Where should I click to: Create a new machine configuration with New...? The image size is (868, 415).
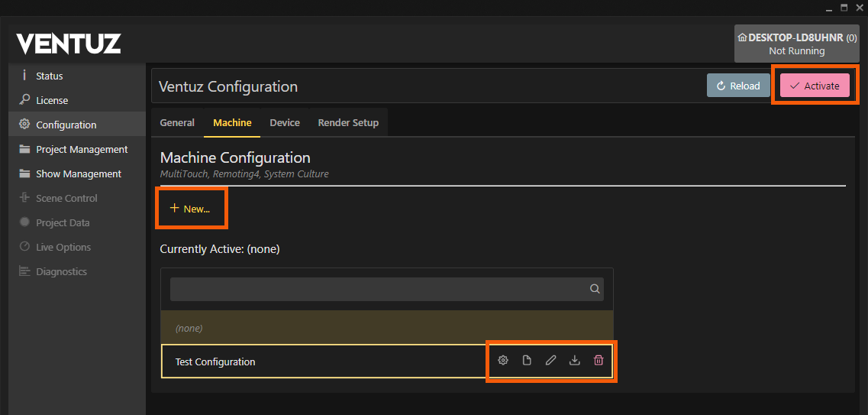[x=190, y=209]
